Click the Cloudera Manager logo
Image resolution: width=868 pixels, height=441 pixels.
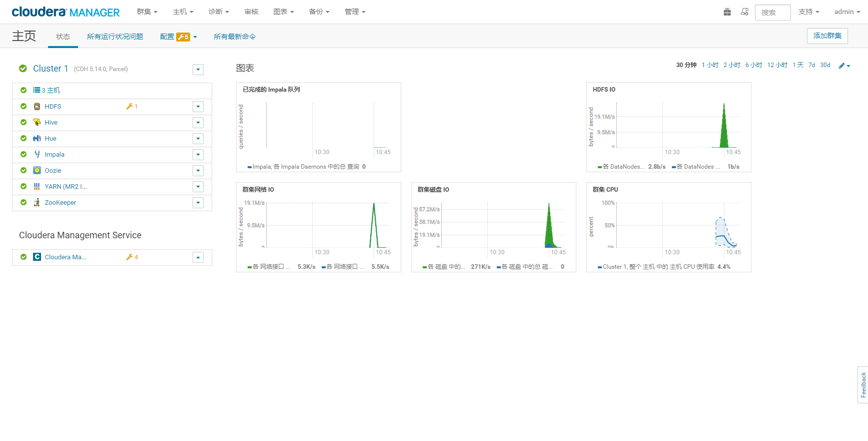66,12
